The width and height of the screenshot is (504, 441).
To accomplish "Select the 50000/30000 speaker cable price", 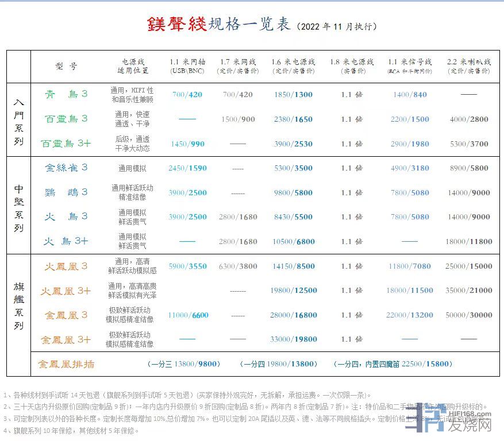I will pos(468,315).
